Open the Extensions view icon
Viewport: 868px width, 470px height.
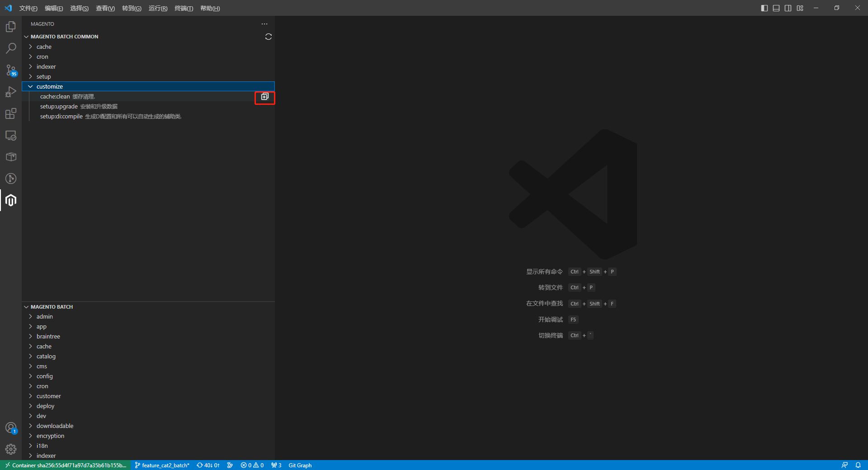pyautogui.click(x=11, y=113)
